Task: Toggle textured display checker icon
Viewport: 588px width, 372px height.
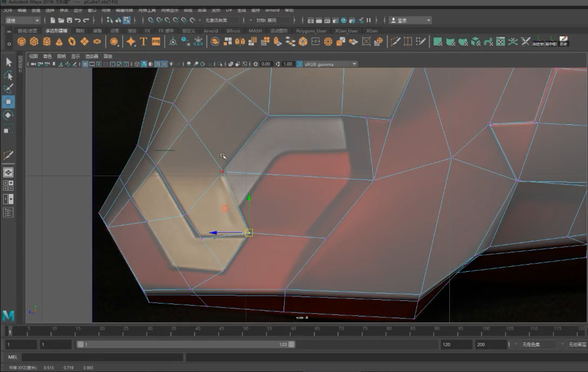Action: click(x=164, y=64)
